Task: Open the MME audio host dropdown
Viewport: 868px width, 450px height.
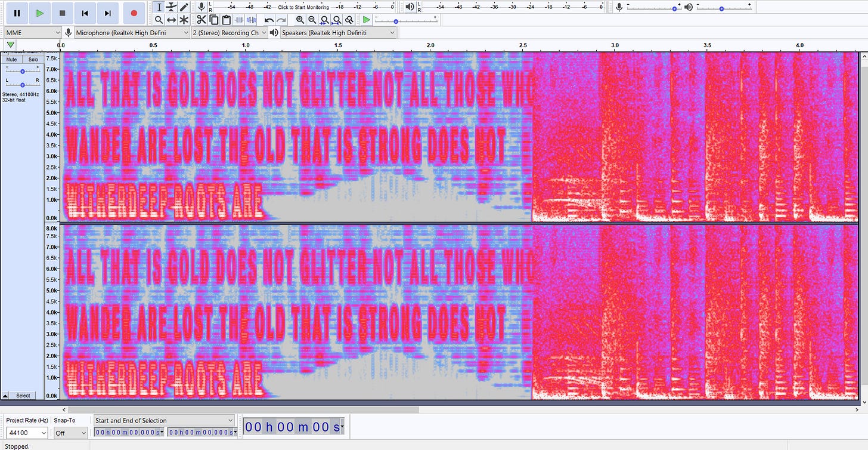Action: [33, 33]
